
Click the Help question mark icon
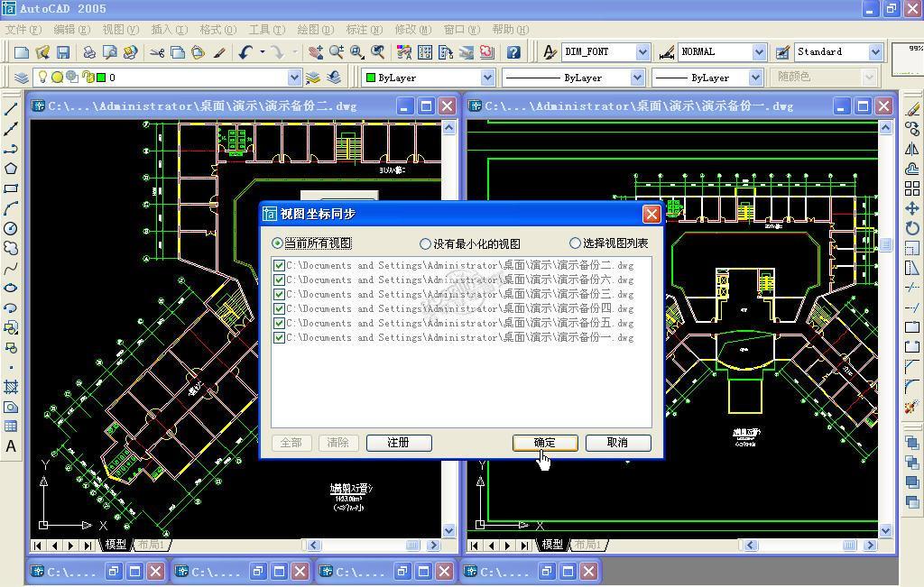point(513,52)
